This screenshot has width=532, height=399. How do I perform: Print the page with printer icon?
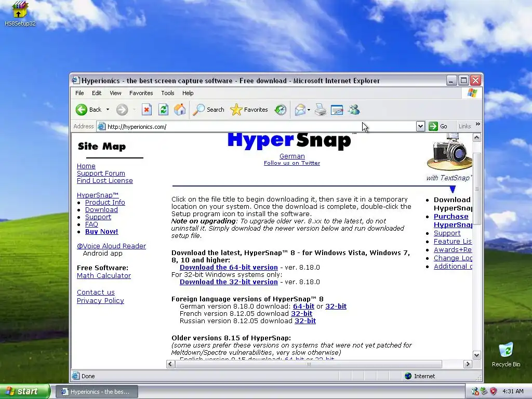[x=320, y=110]
